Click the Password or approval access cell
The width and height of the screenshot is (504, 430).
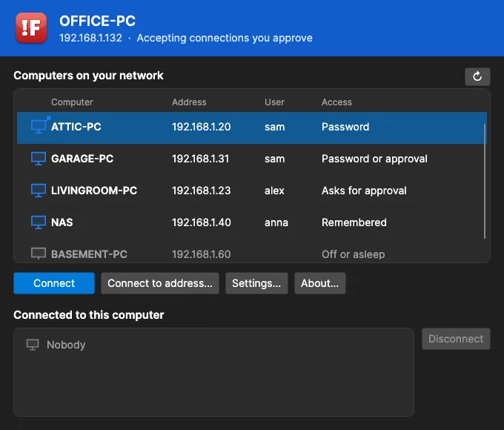point(374,159)
